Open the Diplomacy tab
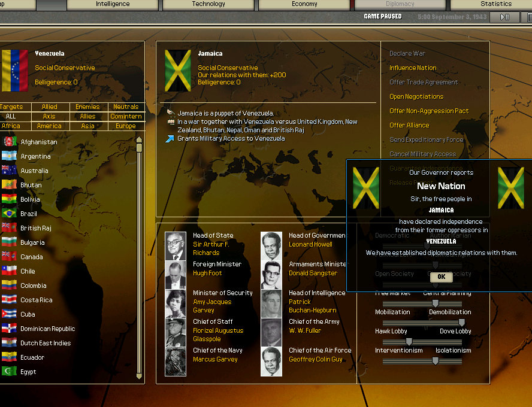 point(400,4)
